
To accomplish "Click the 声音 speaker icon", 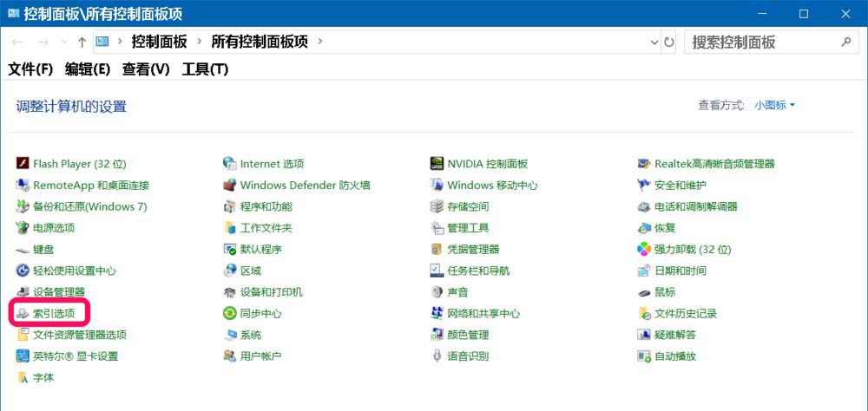I will pos(437,292).
